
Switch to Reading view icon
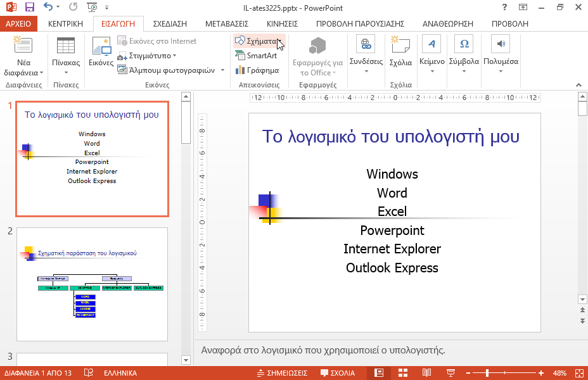[x=427, y=373]
